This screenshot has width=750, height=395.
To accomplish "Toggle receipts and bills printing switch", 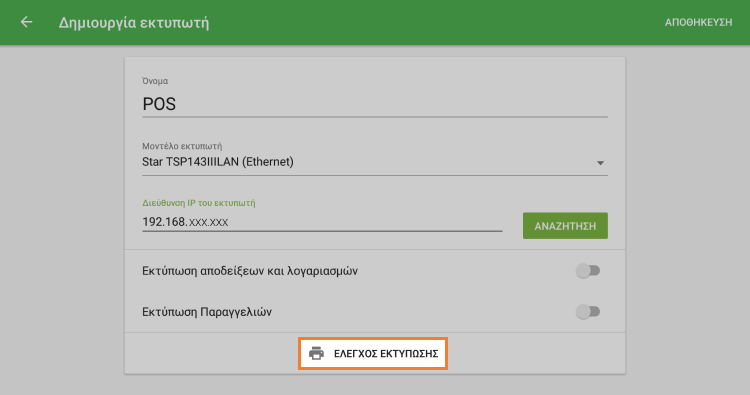I will pos(588,271).
